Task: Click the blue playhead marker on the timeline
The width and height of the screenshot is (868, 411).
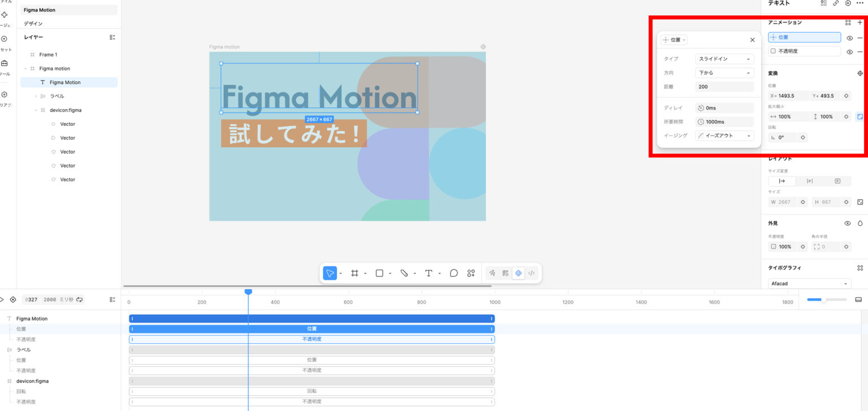Action: (x=248, y=291)
